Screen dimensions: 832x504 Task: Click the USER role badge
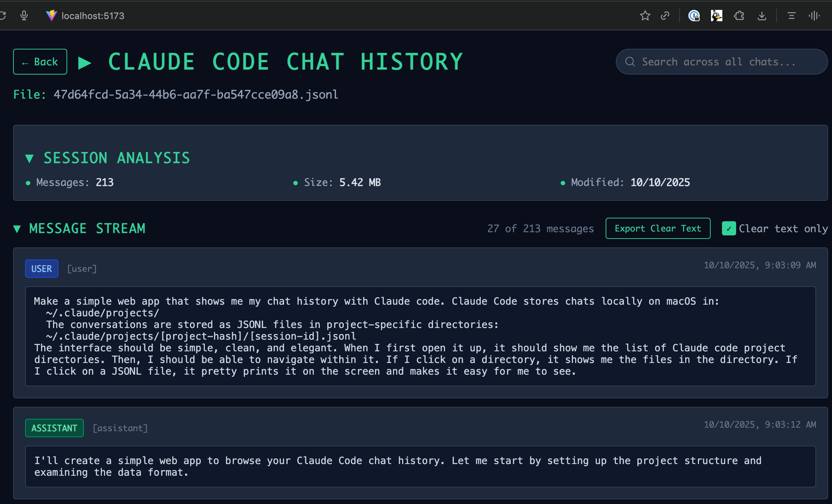pyautogui.click(x=41, y=269)
